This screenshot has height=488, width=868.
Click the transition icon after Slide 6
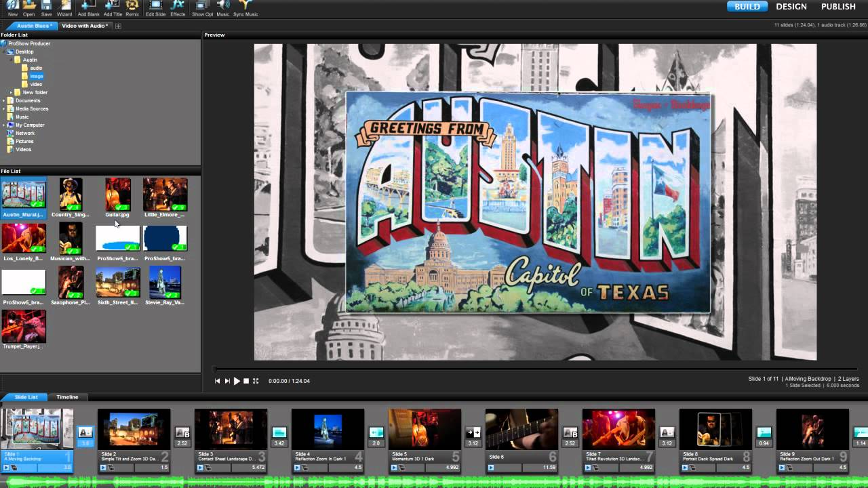[570, 432]
